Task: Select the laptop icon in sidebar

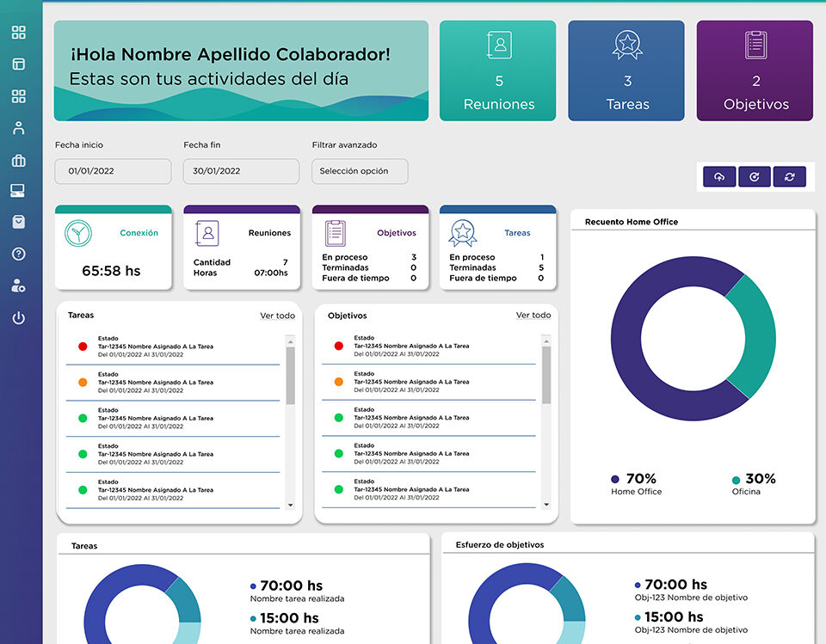Action: pos(18,190)
